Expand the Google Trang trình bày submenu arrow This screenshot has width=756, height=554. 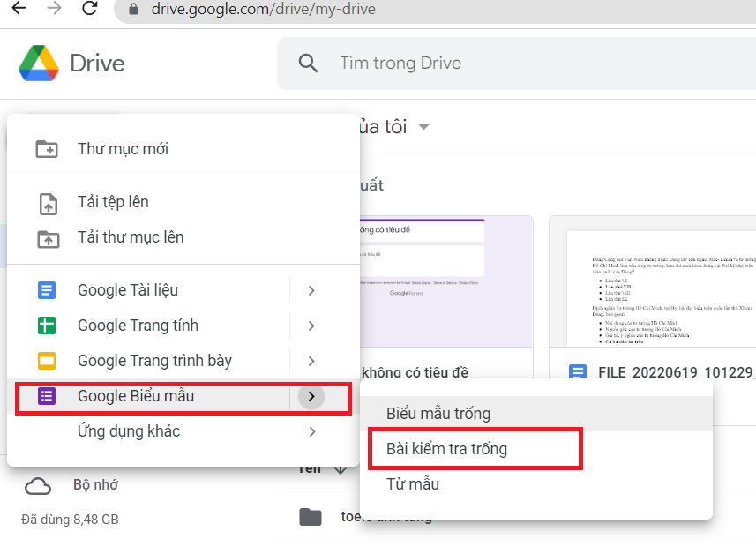(x=311, y=361)
